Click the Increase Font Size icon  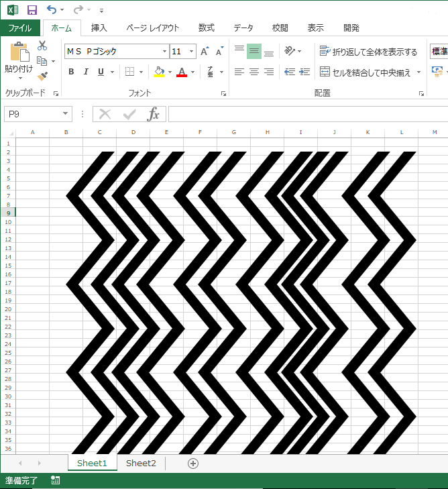(205, 52)
